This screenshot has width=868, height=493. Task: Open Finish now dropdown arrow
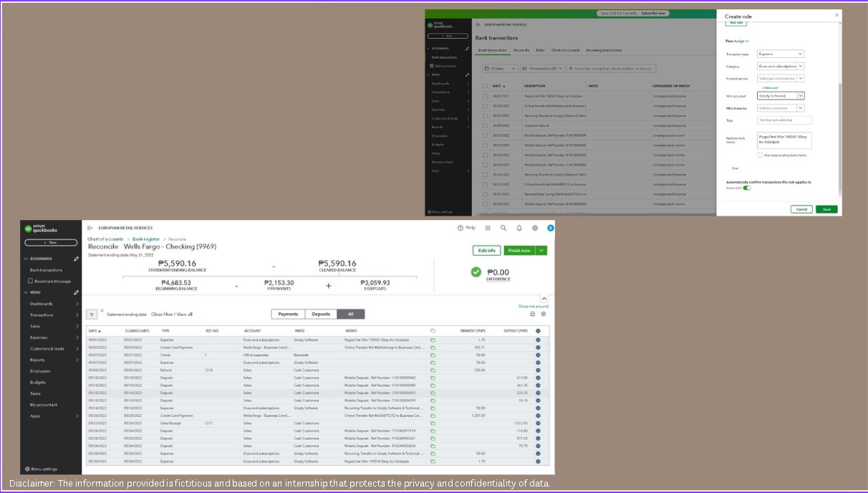[x=541, y=250]
